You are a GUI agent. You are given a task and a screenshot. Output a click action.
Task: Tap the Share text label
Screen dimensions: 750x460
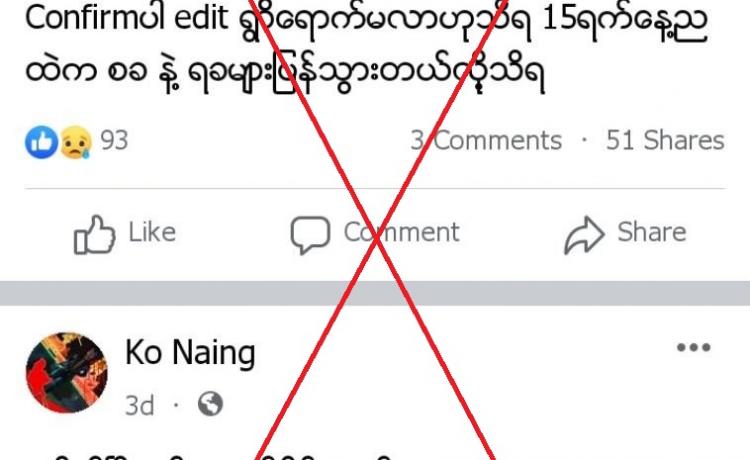click(x=652, y=232)
